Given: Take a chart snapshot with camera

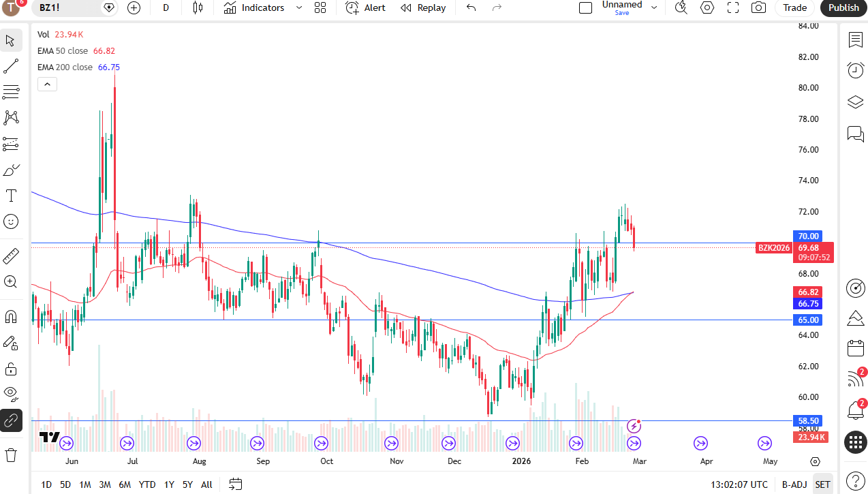Looking at the screenshot, I should coord(758,8).
